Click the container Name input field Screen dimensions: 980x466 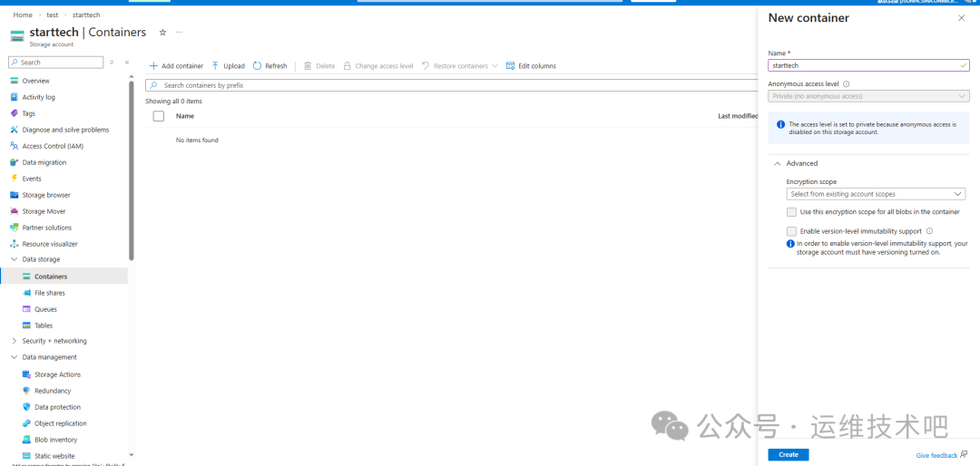click(868, 65)
